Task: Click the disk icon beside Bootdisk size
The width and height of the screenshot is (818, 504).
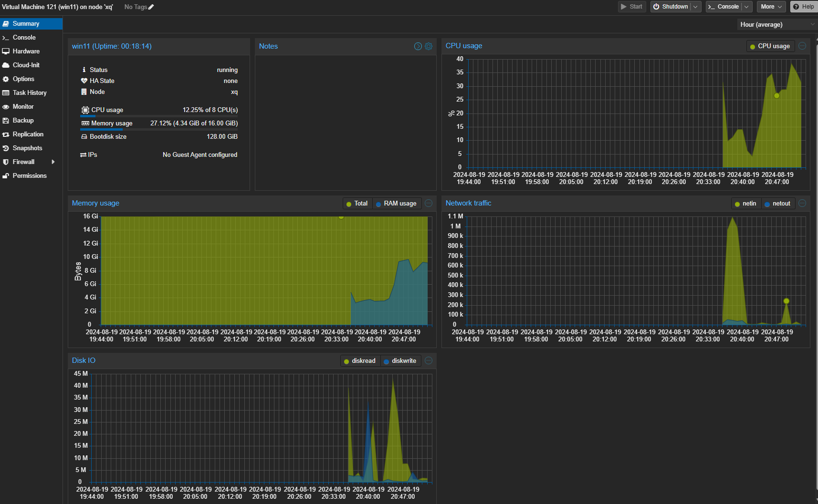Action: [x=84, y=136]
